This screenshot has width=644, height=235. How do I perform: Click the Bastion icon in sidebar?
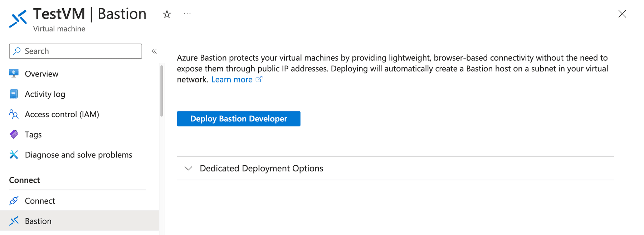pyautogui.click(x=14, y=221)
